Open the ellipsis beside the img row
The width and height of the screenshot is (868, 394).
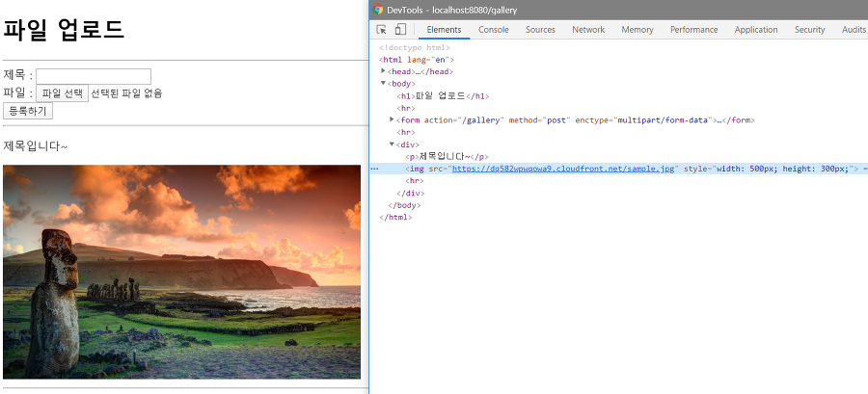[x=375, y=170]
